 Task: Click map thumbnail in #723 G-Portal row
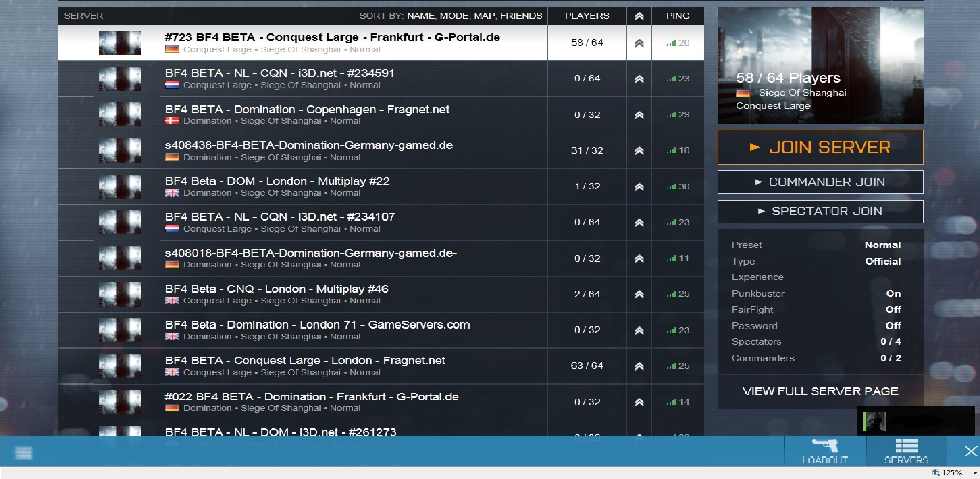[x=120, y=43]
